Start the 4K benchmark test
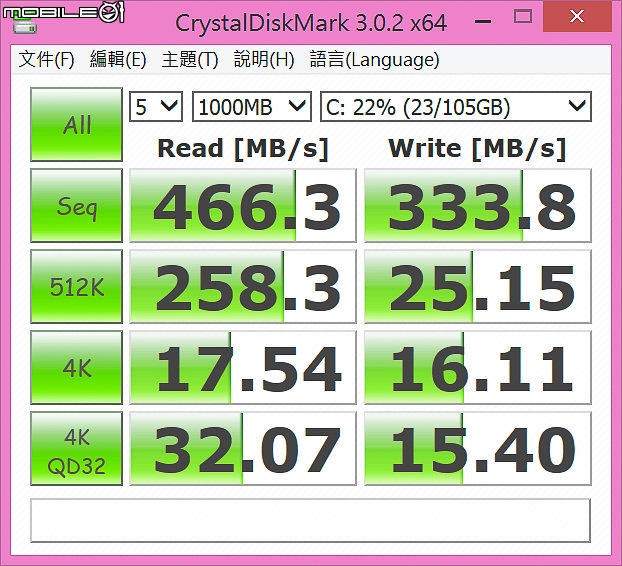This screenshot has height=566, width=622. tap(77, 367)
